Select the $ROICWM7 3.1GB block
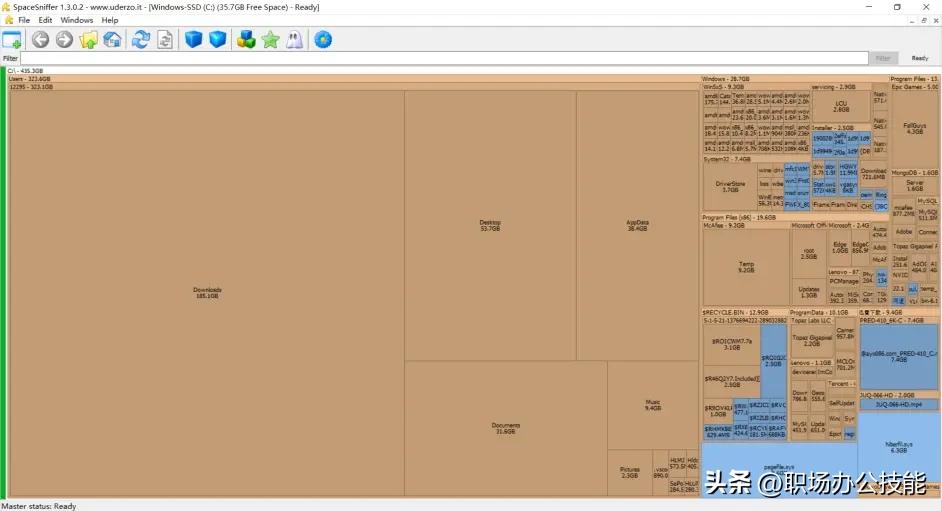Screen dimensions: 942x511 pos(732,344)
